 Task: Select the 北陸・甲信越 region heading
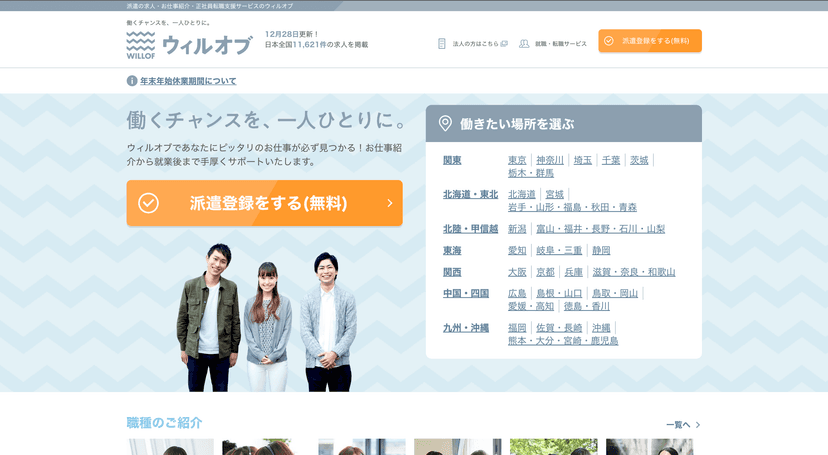471,229
